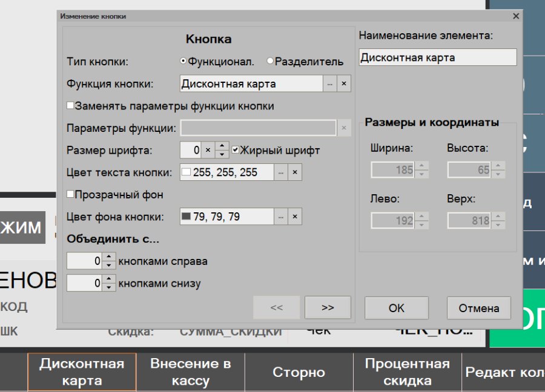Enable Заменять параметры функции кнопки checkbox
This screenshot has width=545, height=392.
tap(70, 105)
